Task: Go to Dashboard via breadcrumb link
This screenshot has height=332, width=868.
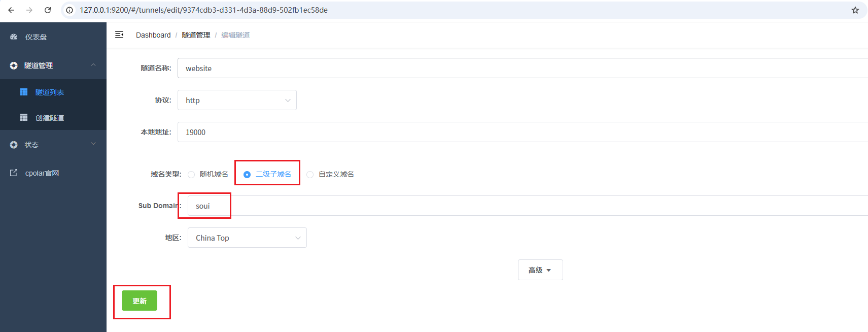Action: click(x=153, y=35)
